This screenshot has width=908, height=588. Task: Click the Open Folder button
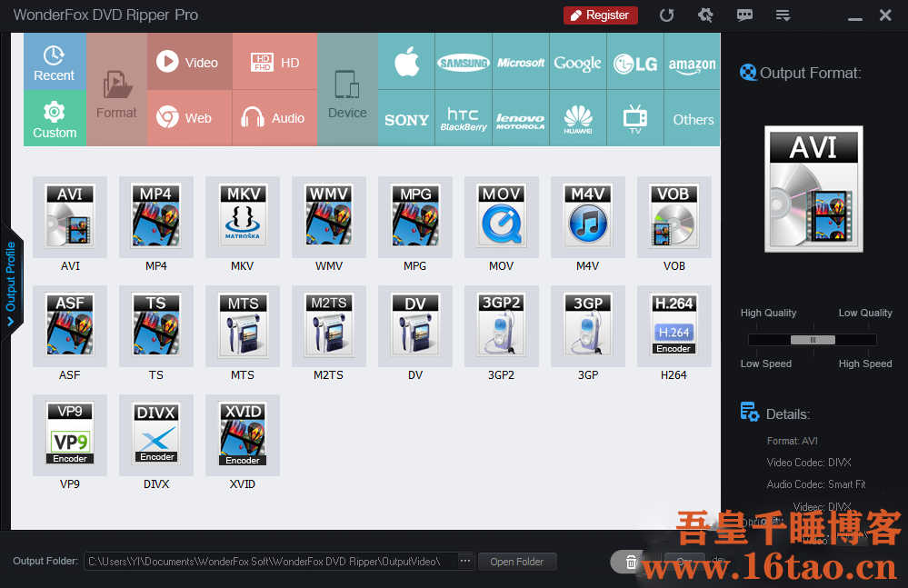pyautogui.click(x=517, y=562)
